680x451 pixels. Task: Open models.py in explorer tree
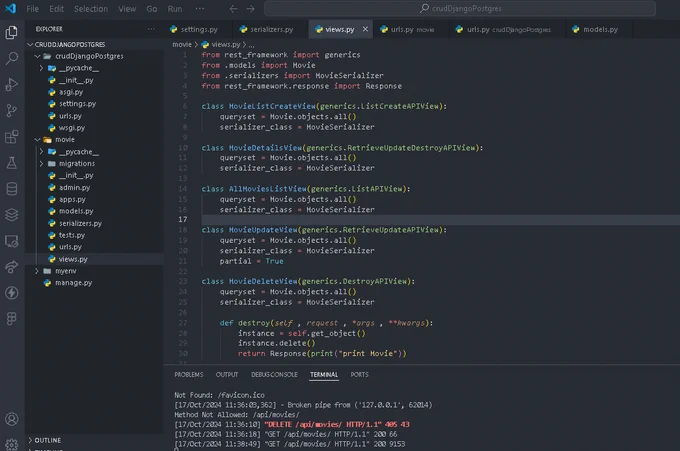[x=76, y=211]
